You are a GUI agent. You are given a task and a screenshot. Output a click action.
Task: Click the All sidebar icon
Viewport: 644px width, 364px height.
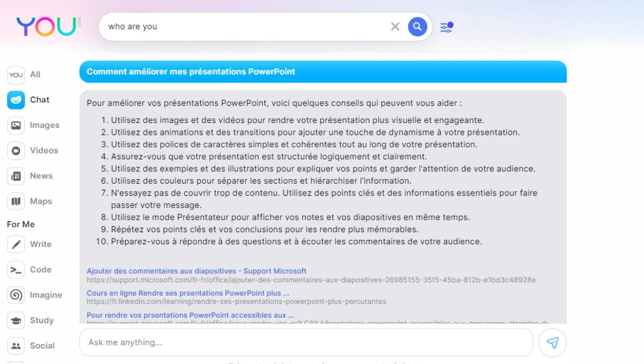(16, 75)
